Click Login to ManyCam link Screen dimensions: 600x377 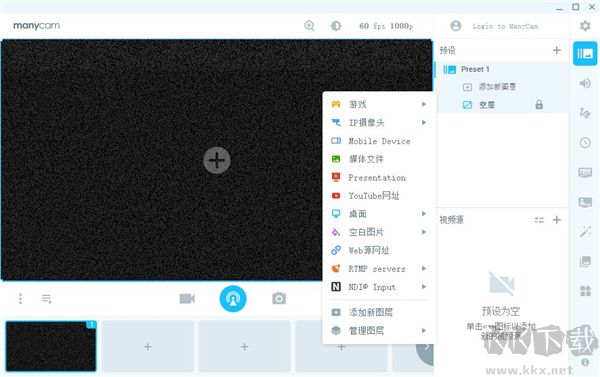click(505, 26)
